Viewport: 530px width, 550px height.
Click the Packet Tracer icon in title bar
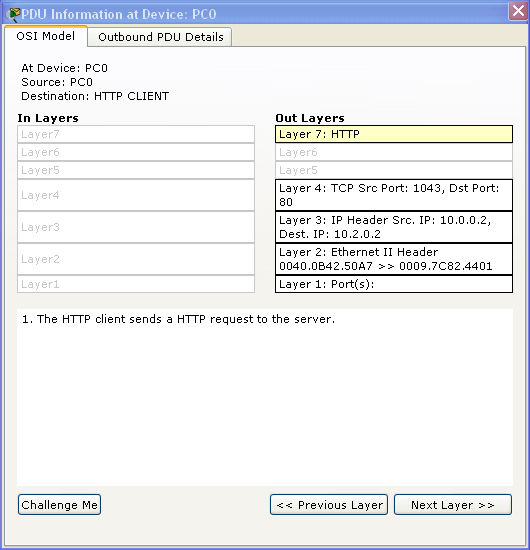click(x=13, y=14)
